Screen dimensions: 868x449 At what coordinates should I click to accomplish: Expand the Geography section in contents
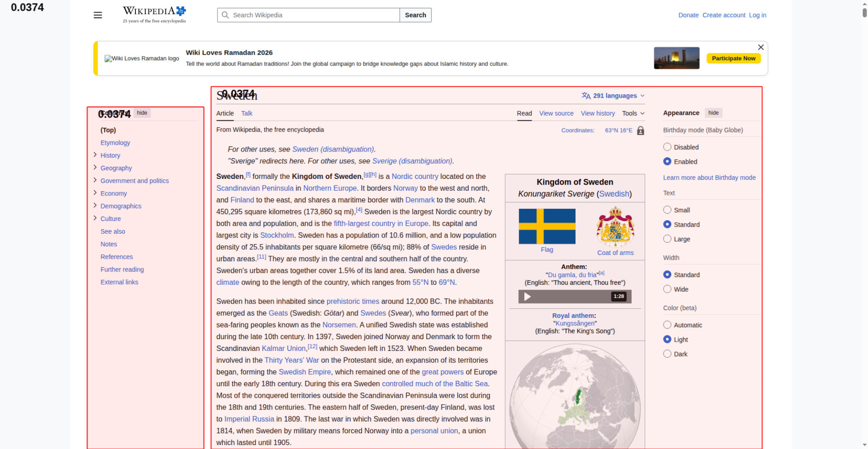[x=95, y=168]
